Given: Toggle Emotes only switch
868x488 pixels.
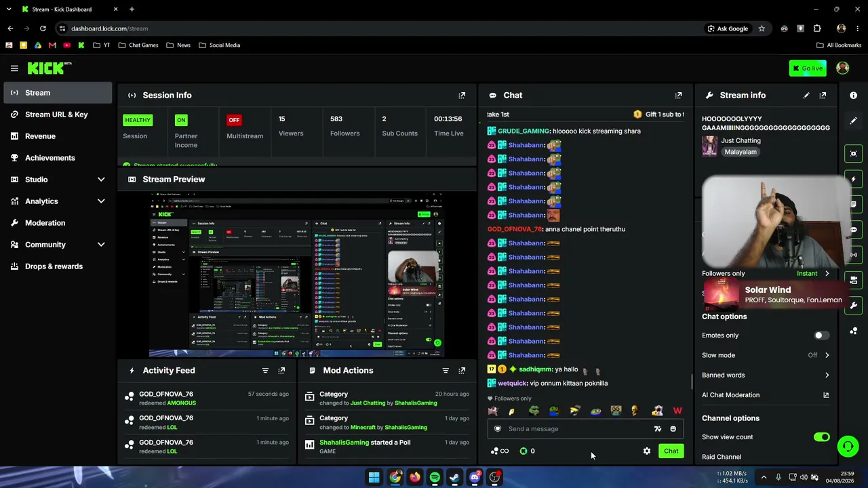Looking at the screenshot, I should [x=821, y=335].
